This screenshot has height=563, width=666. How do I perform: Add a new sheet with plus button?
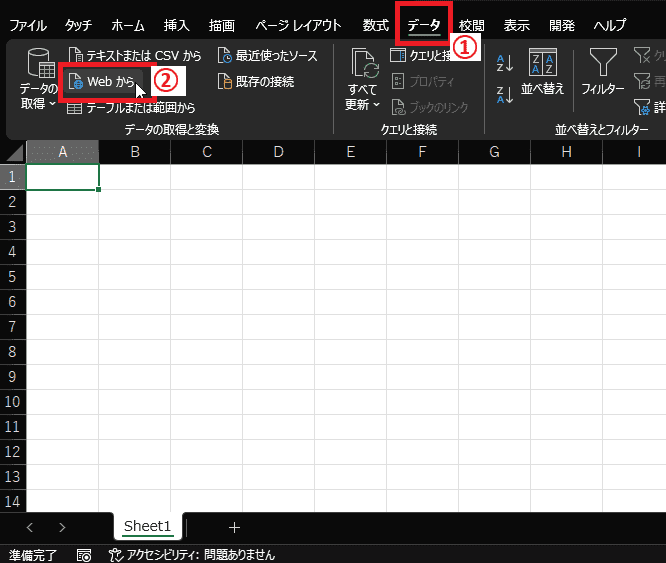click(234, 526)
